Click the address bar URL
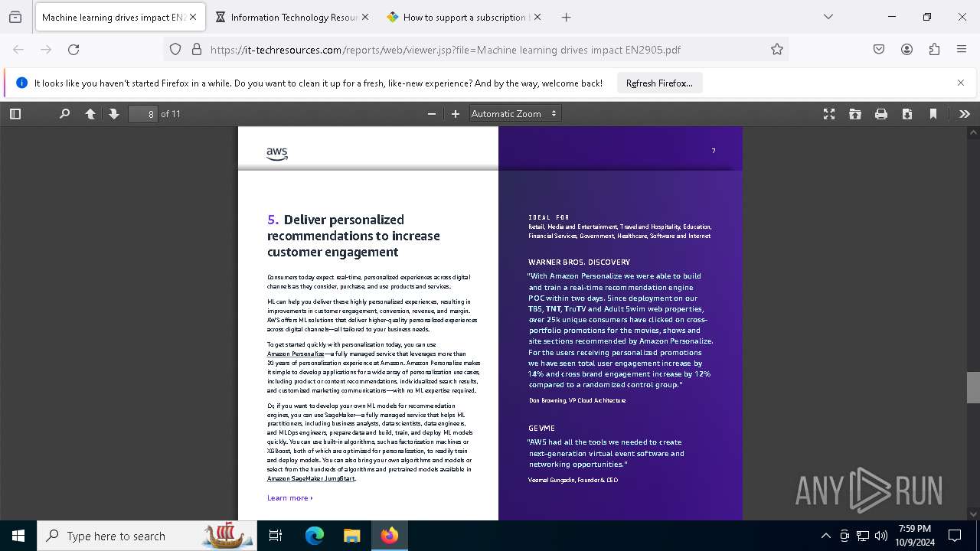 [445, 50]
